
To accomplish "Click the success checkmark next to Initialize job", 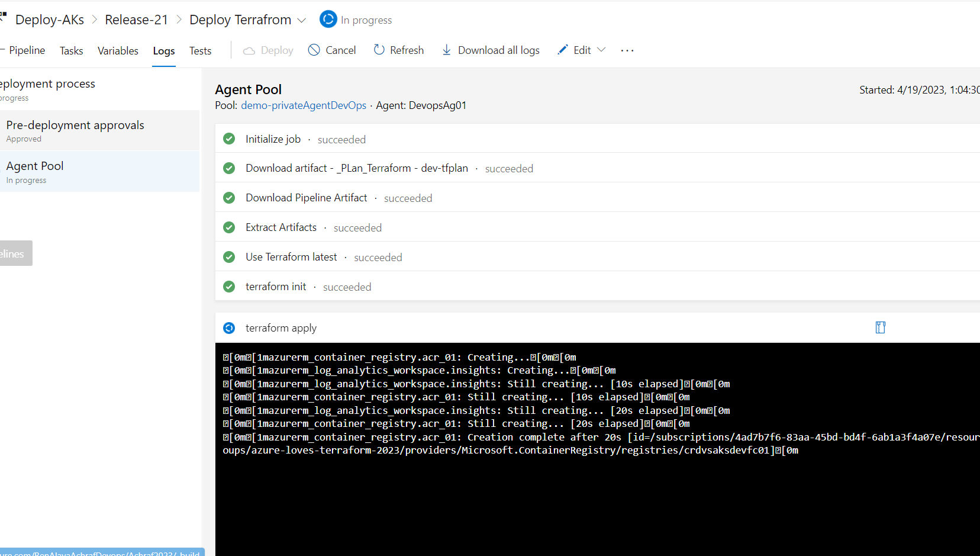I will (229, 139).
